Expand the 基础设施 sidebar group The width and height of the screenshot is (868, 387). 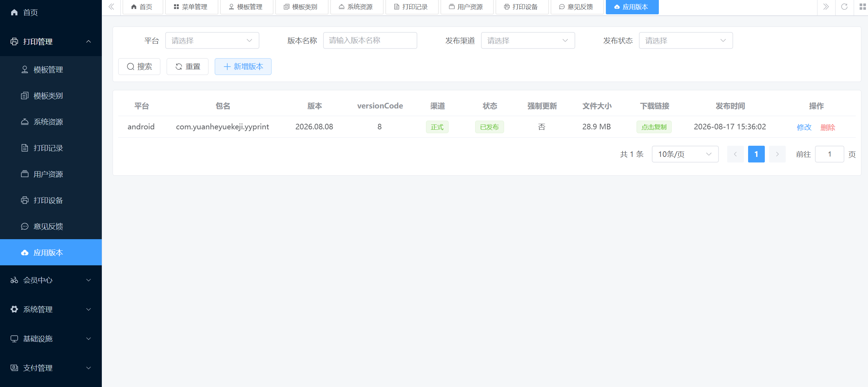(51, 339)
